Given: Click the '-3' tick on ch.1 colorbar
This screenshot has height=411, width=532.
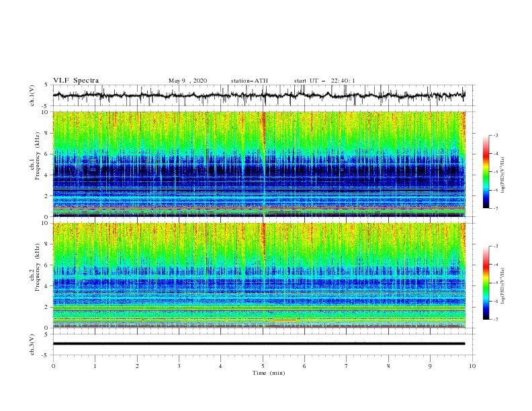Looking at the screenshot, I should click(495, 135).
